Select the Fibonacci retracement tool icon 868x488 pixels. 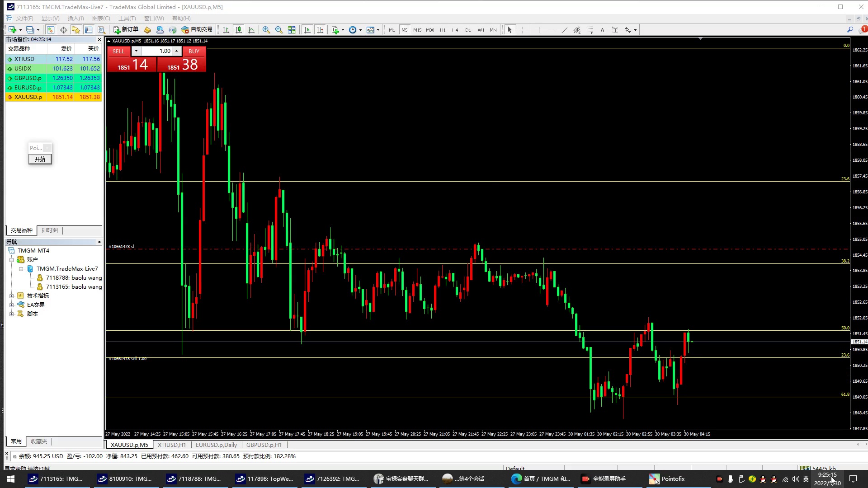[590, 30]
